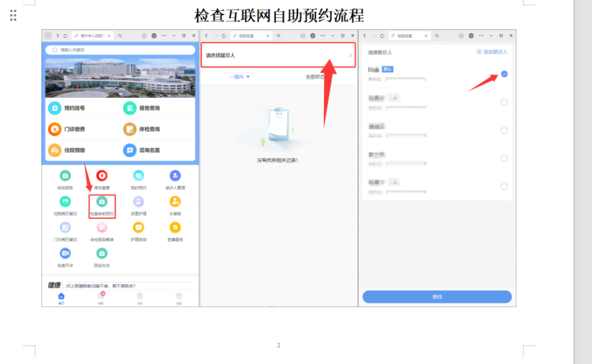Click refresh in the left hospital window

(65, 36)
